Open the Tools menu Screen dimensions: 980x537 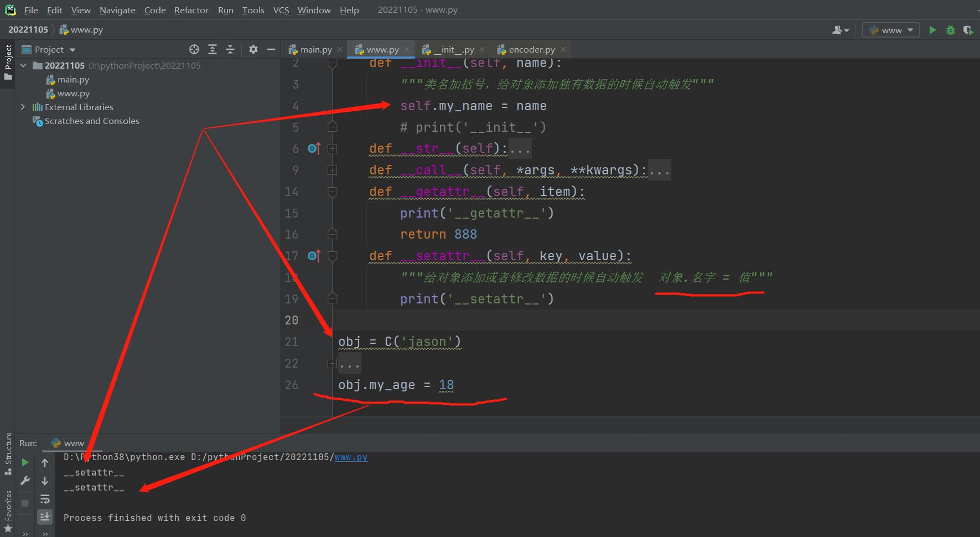click(253, 10)
